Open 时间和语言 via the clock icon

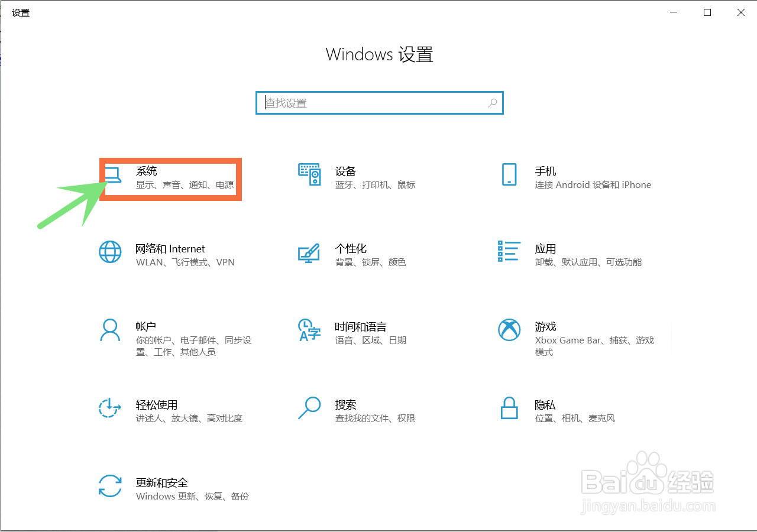309,331
